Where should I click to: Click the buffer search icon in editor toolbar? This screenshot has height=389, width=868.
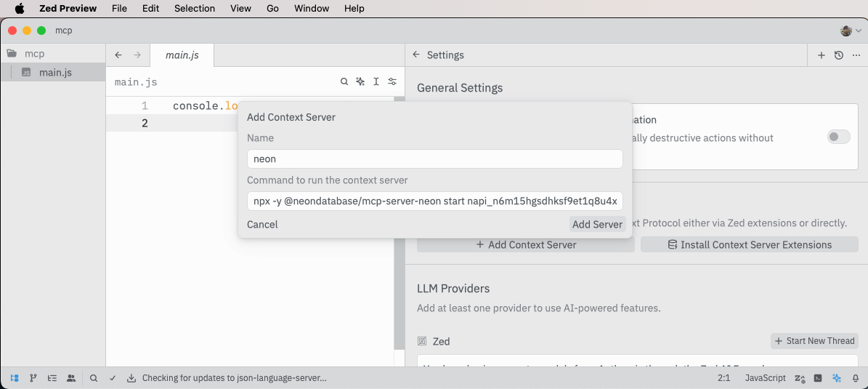[x=344, y=82]
